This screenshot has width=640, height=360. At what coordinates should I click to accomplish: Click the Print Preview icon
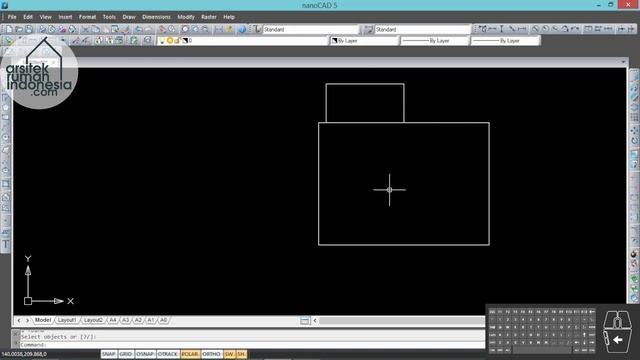[x=52, y=29]
